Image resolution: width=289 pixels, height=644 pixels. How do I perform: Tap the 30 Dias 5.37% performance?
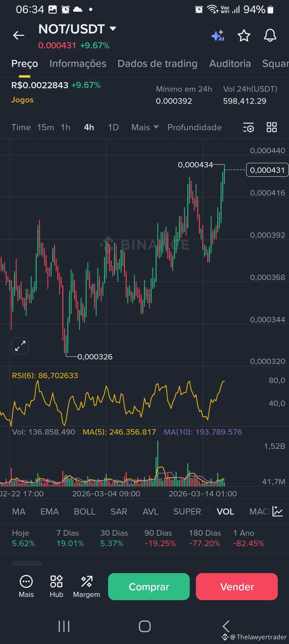tap(114, 538)
